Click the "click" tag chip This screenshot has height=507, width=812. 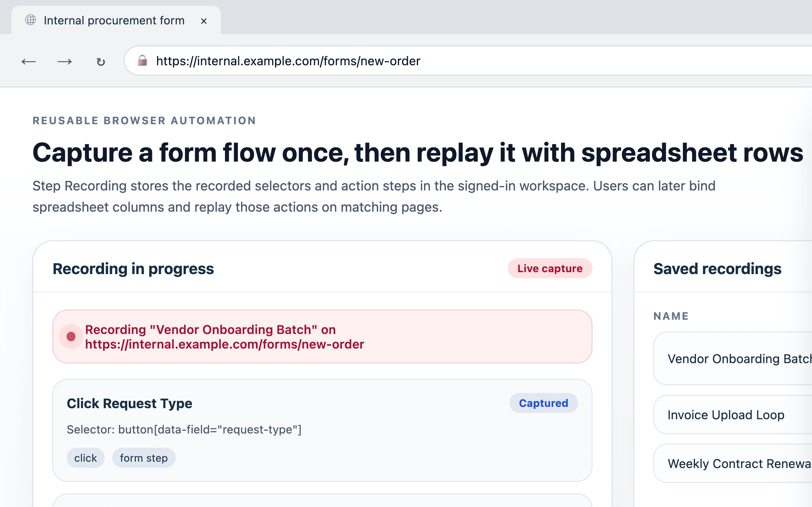[86, 458]
